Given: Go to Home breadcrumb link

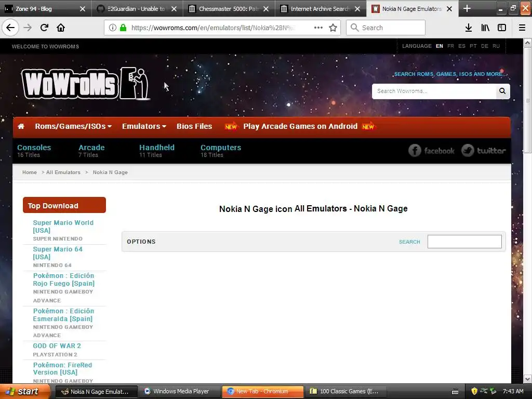Looking at the screenshot, I should (30, 172).
